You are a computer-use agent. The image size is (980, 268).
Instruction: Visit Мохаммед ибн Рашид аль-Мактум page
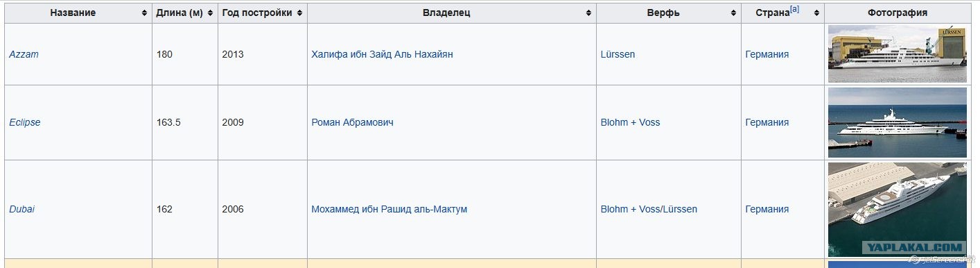[x=389, y=209]
